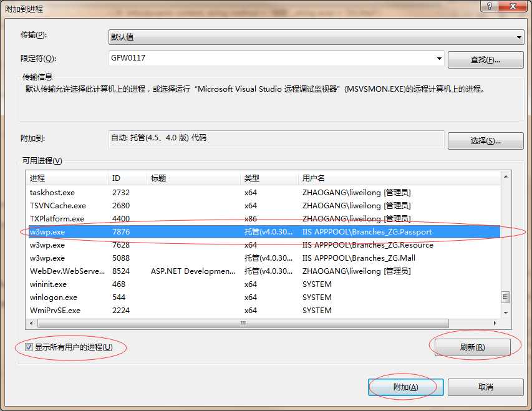Select the WmiPrvSE.exe process row

coord(264,310)
